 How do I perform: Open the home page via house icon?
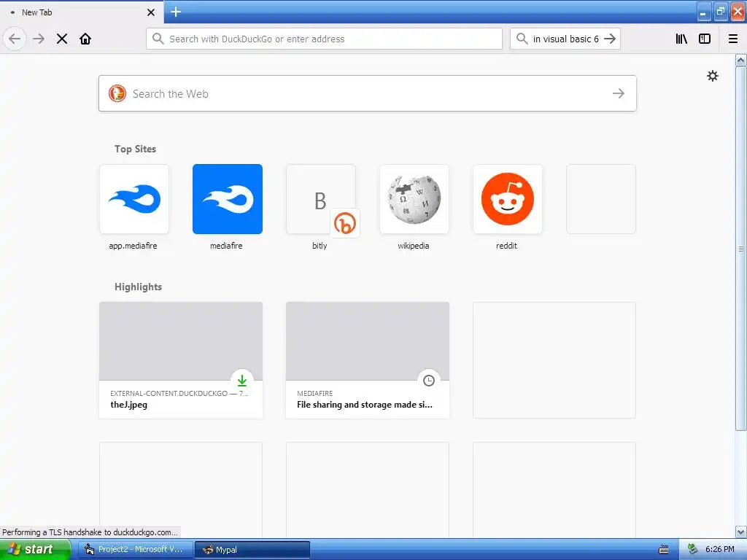pyautogui.click(x=85, y=39)
